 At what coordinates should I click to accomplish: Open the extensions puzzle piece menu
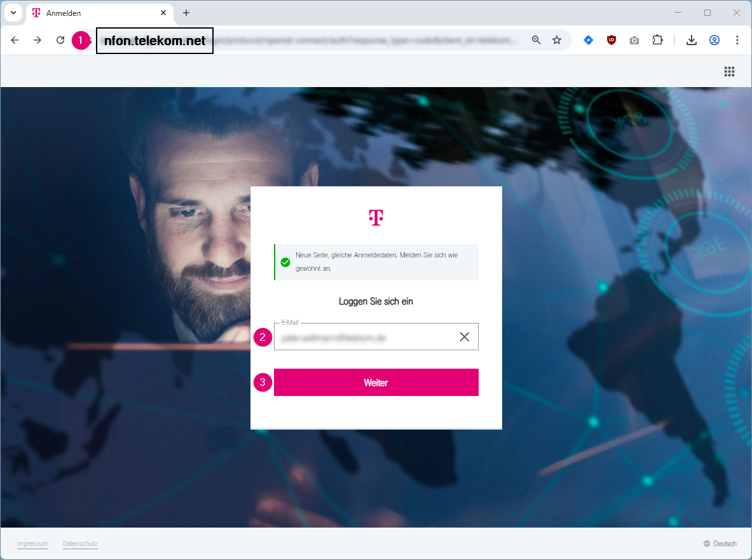pyautogui.click(x=657, y=40)
